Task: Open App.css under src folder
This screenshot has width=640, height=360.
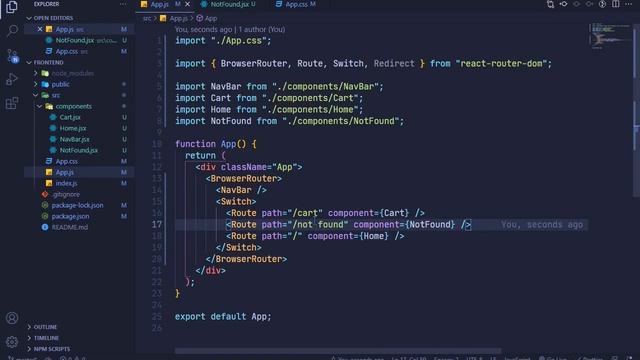Action: coord(67,162)
